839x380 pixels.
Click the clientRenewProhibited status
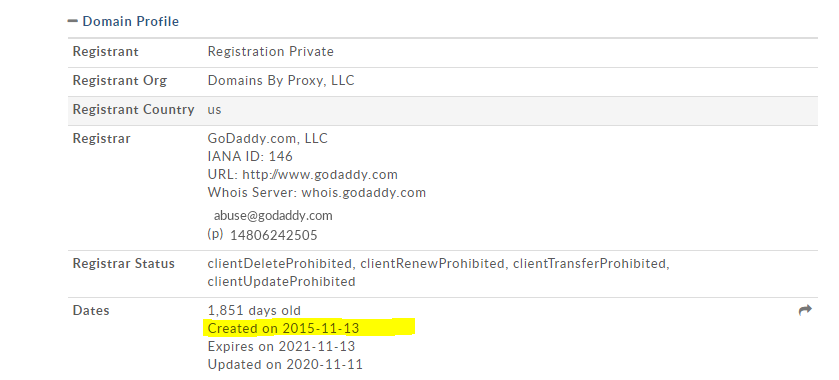pyautogui.click(x=432, y=263)
